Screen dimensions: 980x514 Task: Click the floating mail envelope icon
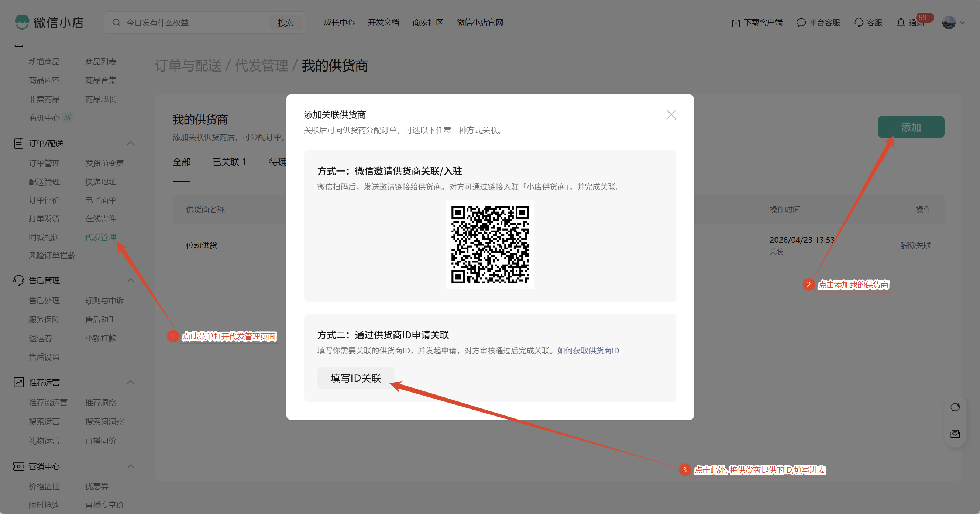tap(955, 434)
